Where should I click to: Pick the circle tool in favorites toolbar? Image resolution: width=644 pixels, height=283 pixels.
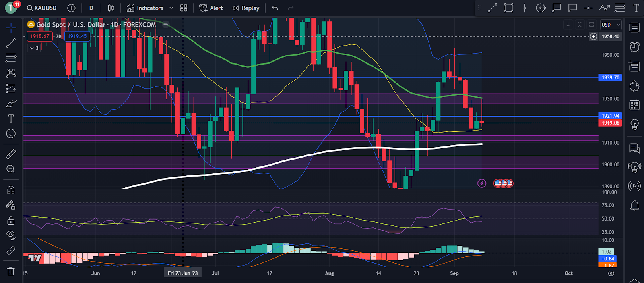(541, 8)
